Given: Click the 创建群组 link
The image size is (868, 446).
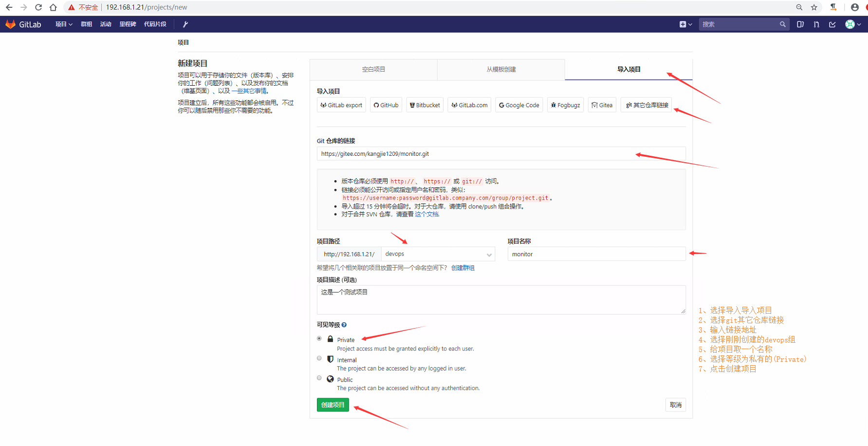Looking at the screenshot, I should 463,268.
